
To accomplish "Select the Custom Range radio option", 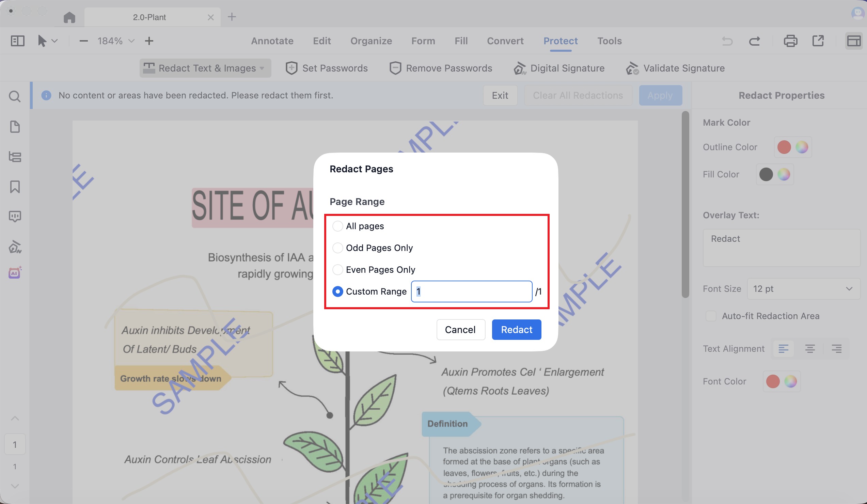I will pos(337,292).
